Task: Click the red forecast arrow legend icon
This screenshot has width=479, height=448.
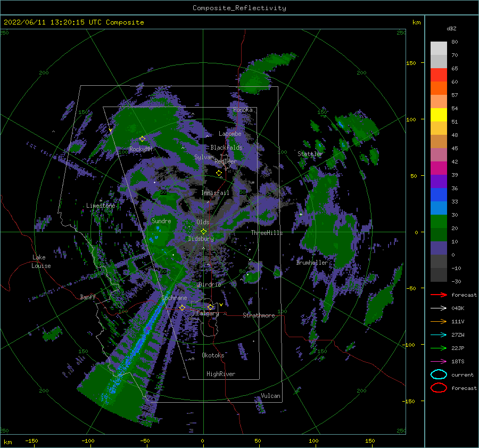Action: pyautogui.click(x=439, y=295)
